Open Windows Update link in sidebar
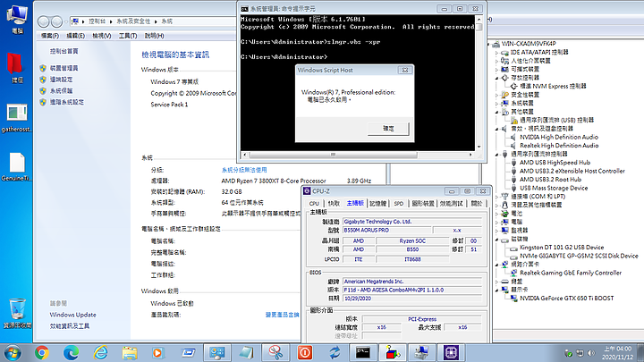644x362 pixels. [x=72, y=315]
